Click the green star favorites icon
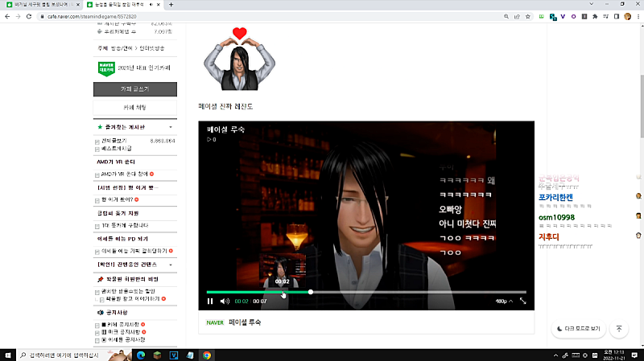 [100, 127]
